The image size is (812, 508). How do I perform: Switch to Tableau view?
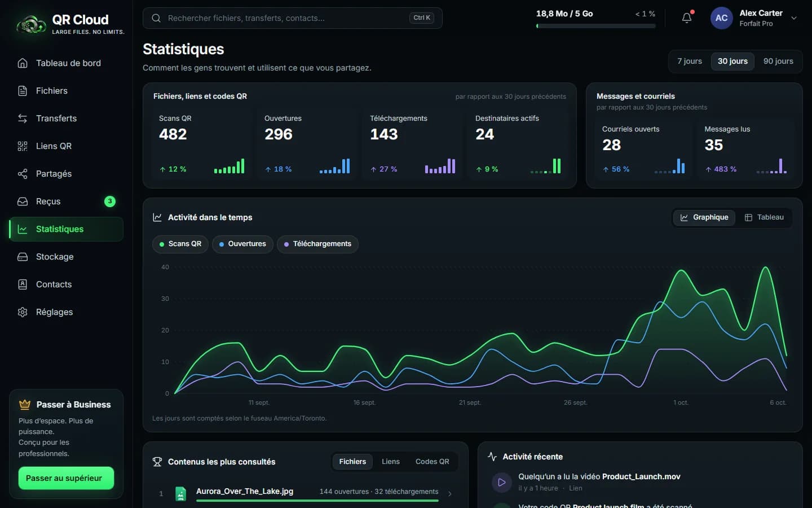tap(764, 217)
